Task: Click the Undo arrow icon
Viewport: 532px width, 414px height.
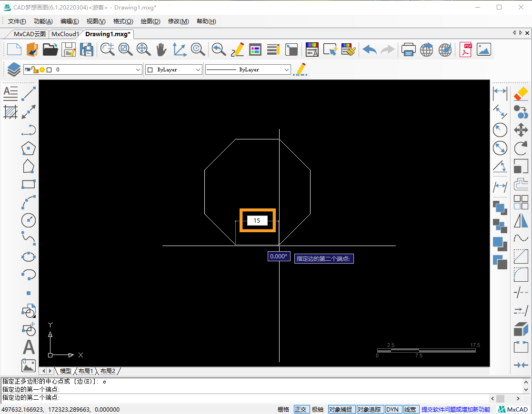Action: pos(370,49)
